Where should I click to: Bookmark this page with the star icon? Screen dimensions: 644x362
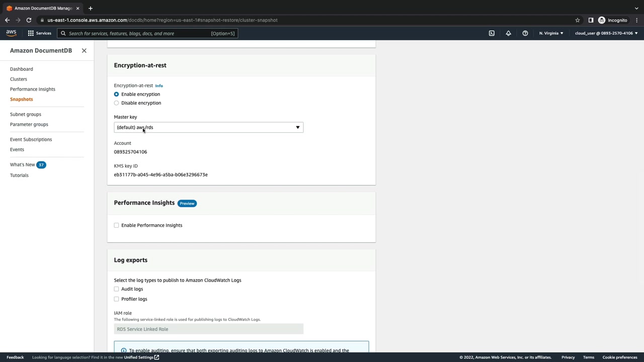pos(578,20)
